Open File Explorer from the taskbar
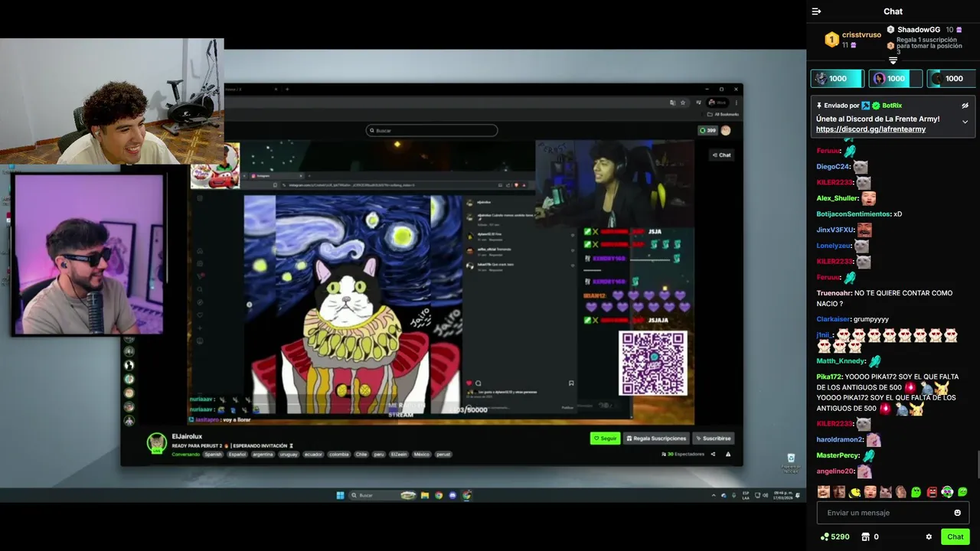The image size is (980, 551). pos(425,495)
